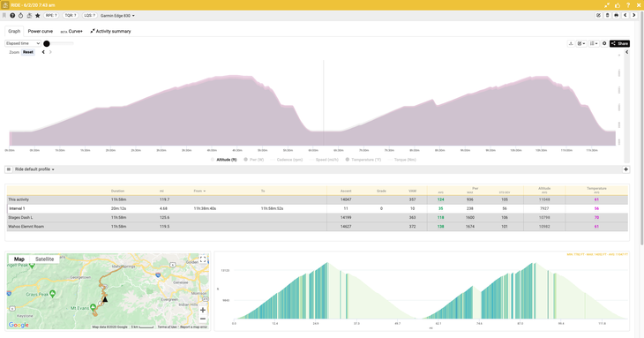Set the RPE rating pill
The image size is (644, 338).
click(51, 16)
